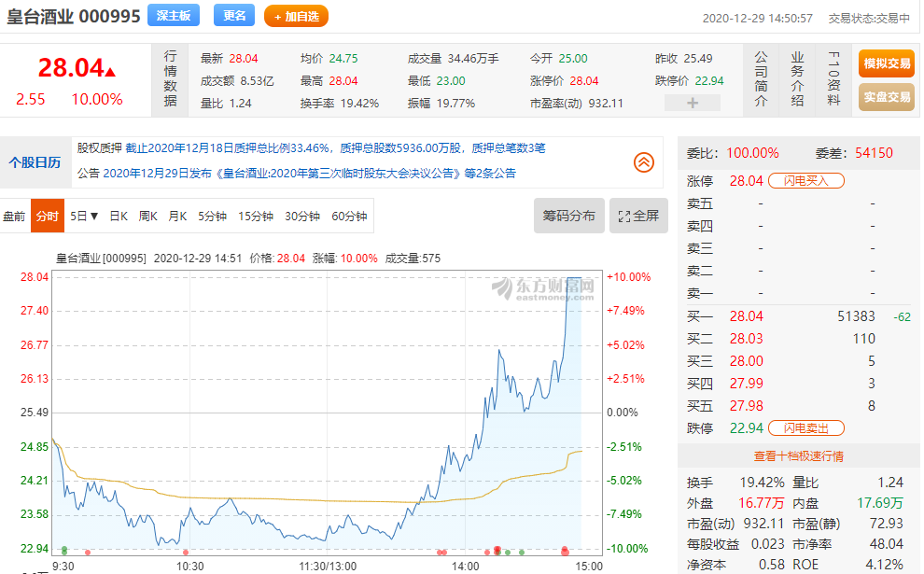Click the 涨停 price 28.04 in order book
Screen dimensions: 924x574
coord(746,181)
